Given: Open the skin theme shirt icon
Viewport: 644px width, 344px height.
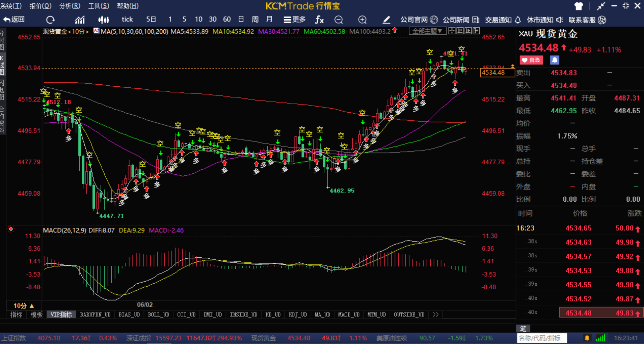Looking at the screenshot, I should click(579, 6).
